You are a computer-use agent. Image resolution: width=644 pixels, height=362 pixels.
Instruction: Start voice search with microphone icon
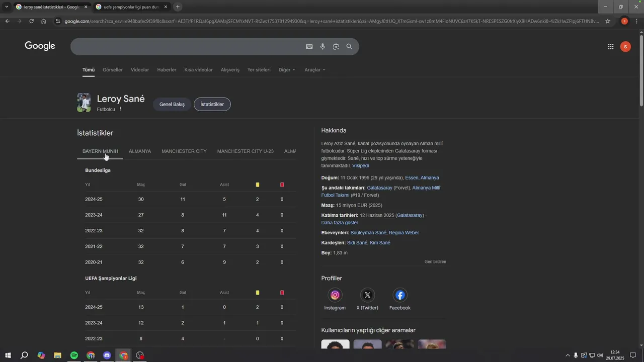[x=323, y=47]
